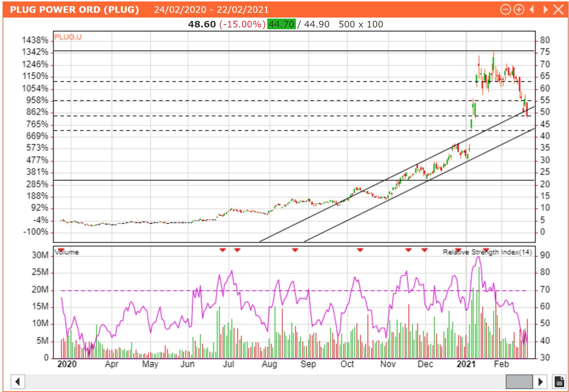Click the 24/02/2020 - 22/02/2021 date range
This screenshot has width=569, height=392.
tap(211, 10)
